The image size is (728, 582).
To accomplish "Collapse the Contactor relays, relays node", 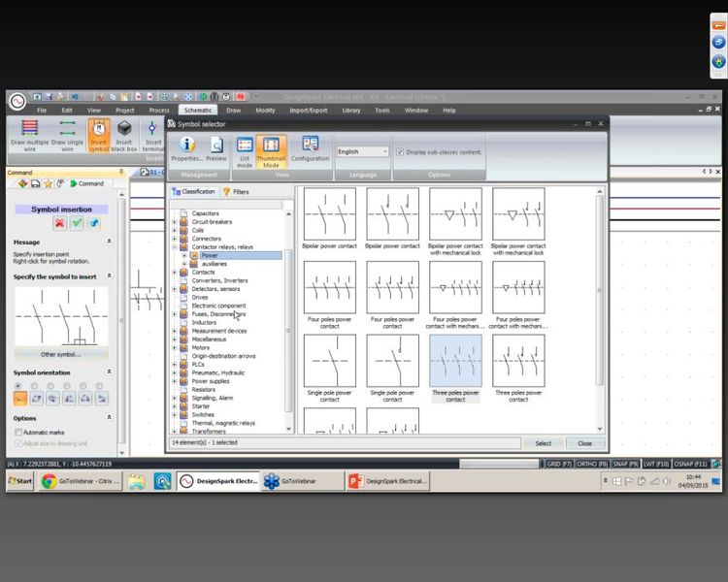I will coord(175,247).
